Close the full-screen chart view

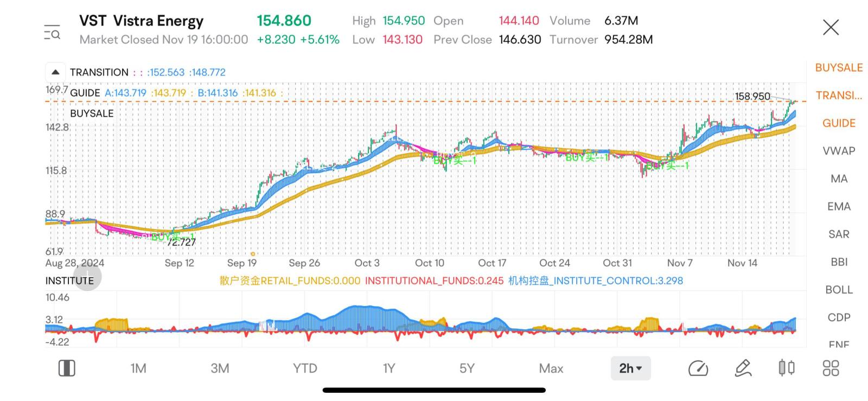(x=831, y=27)
